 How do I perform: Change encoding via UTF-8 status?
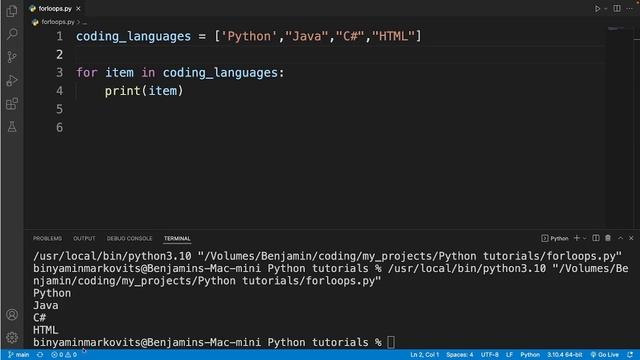pos(489,355)
